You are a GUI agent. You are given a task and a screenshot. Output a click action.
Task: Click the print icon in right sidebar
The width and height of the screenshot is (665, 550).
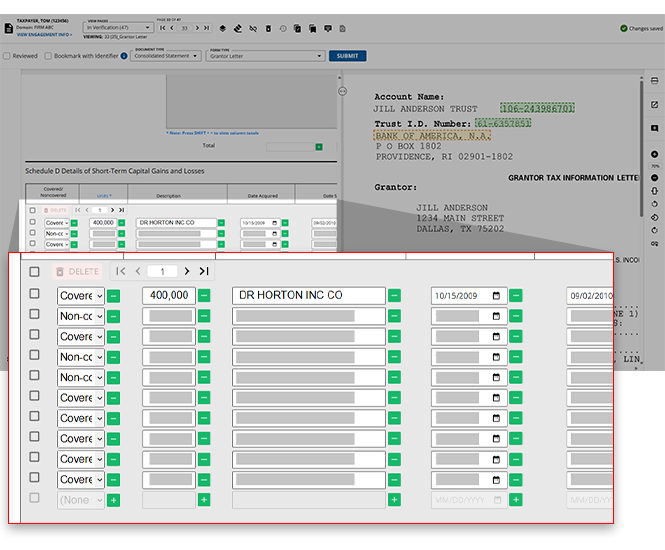654,80
